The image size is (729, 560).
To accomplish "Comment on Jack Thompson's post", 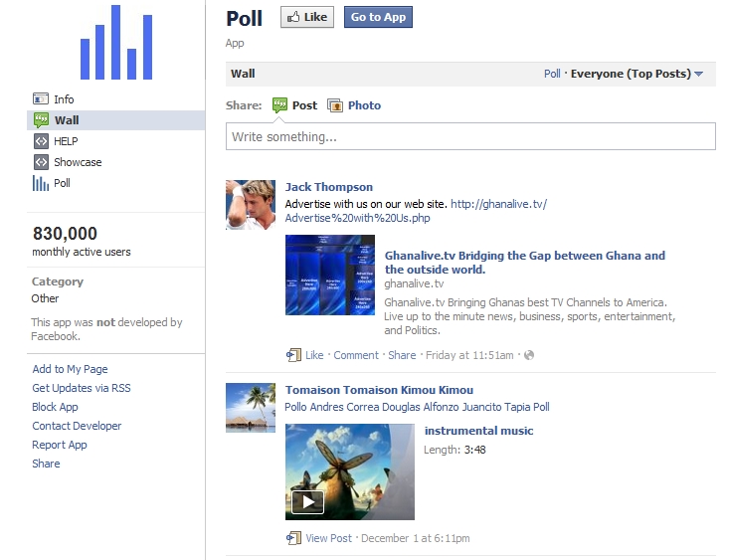I will click(356, 355).
